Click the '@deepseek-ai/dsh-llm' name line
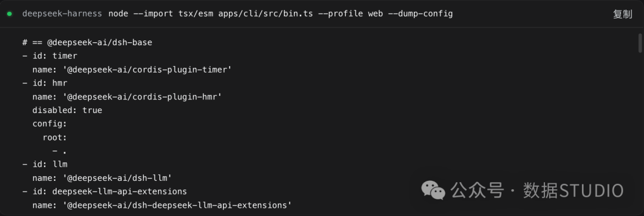 [103, 178]
